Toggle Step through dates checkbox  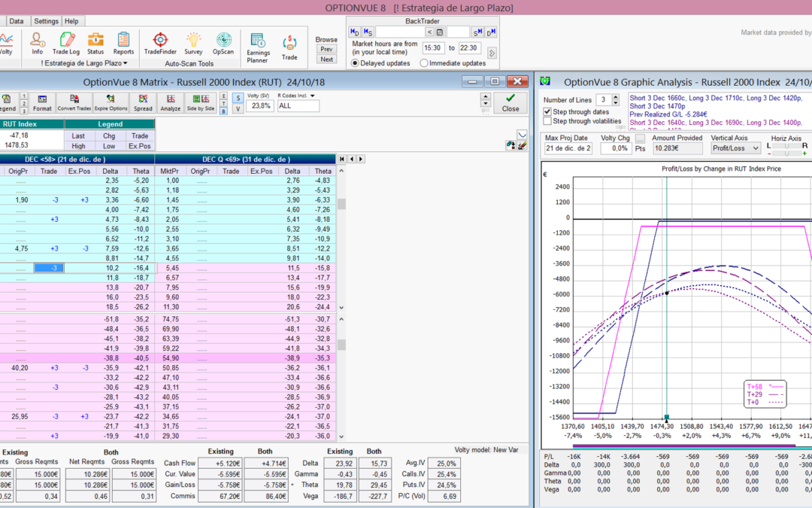coord(547,111)
